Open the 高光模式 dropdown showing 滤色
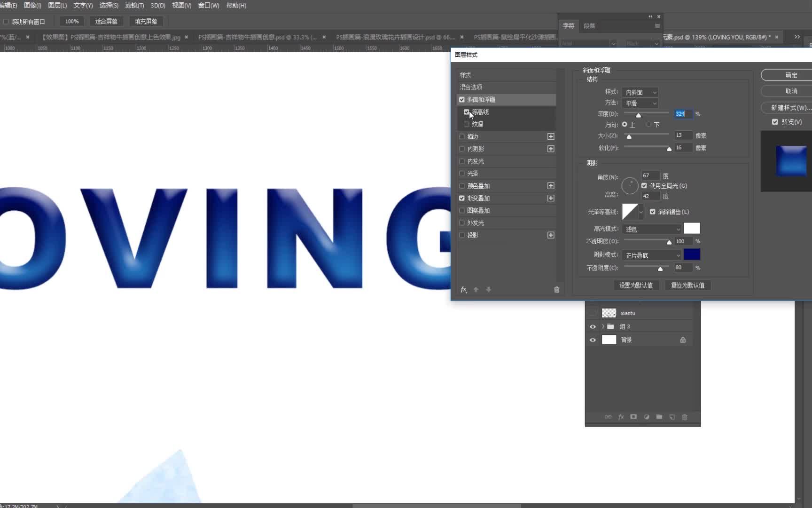 (652, 229)
